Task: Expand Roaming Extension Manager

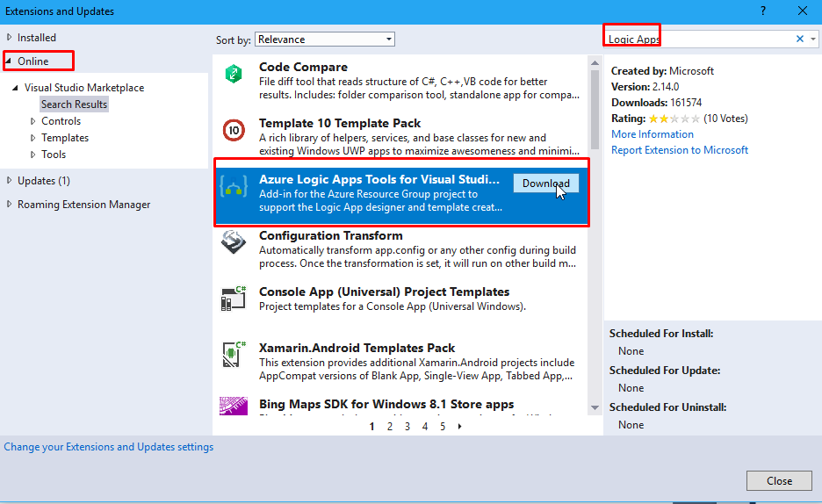Action: pyautogui.click(x=9, y=204)
